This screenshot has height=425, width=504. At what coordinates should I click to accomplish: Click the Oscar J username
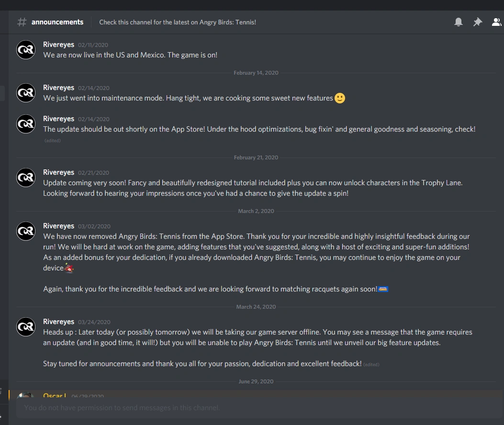click(x=54, y=396)
